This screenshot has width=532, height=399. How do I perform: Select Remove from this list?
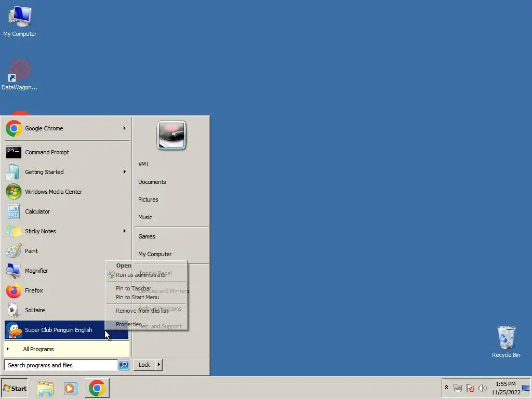146,311
